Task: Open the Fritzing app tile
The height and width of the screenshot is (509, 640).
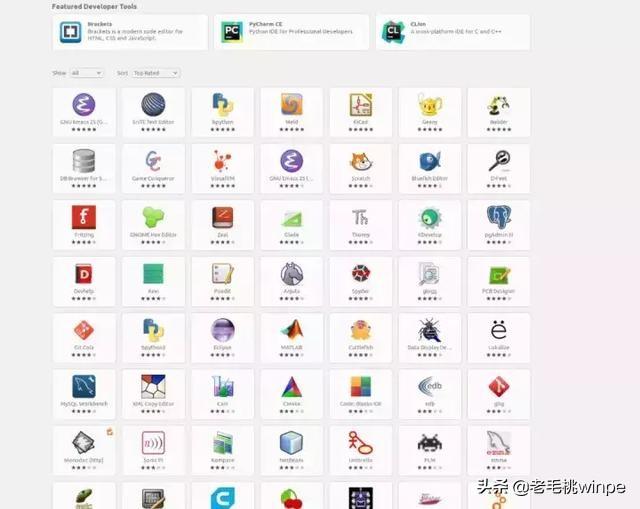Action: (84, 224)
